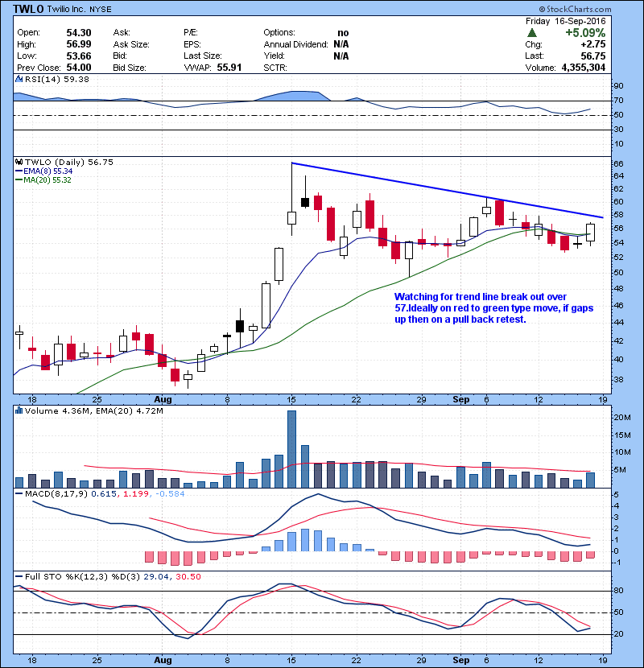Screen dimensions: 644x668
Task: Click the blue trend line annotation text
Action: (x=493, y=308)
